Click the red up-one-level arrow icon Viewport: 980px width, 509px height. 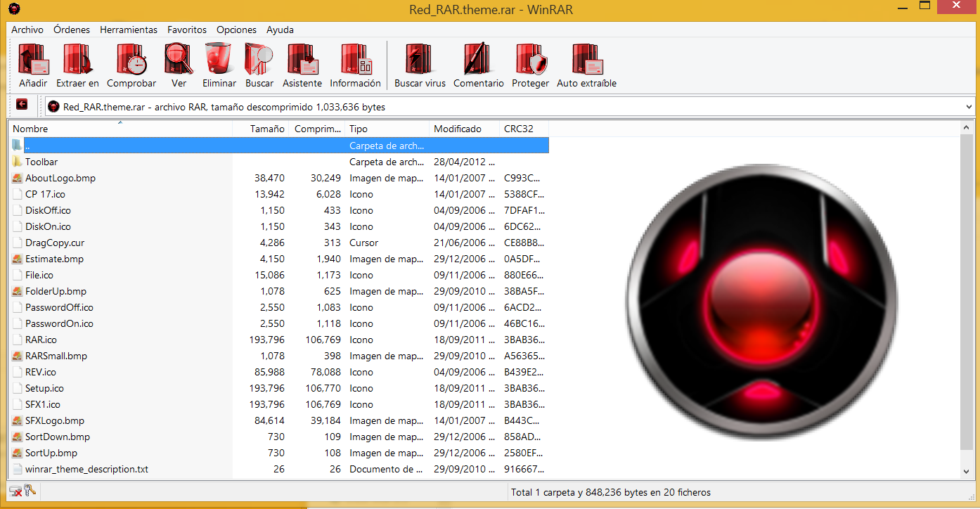(x=22, y=105)
